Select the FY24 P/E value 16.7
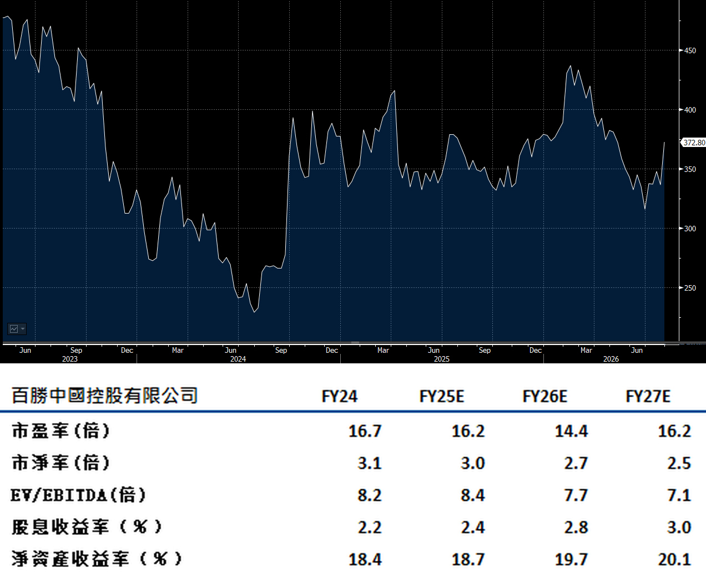This screenshot has width=706, height=588. [365, 431]
